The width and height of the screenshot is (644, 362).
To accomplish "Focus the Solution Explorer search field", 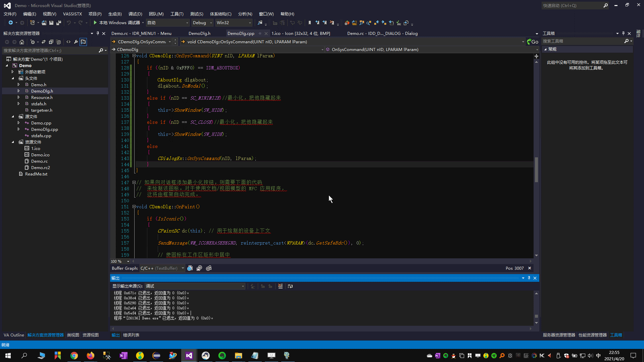I will pos(50,51).
